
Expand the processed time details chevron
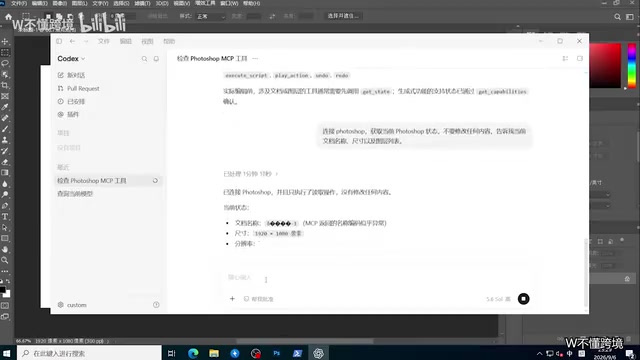(277, 174)
